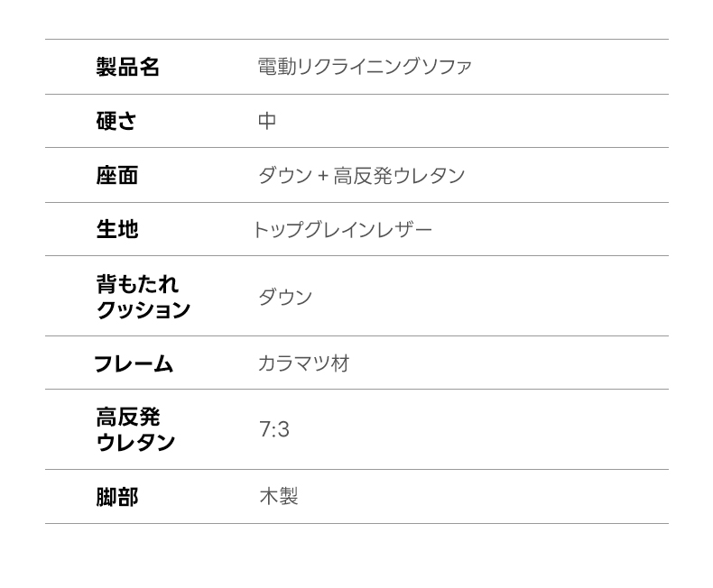Click the カラマツ材 frame value
Screen dimensions: 713x588
303,363
